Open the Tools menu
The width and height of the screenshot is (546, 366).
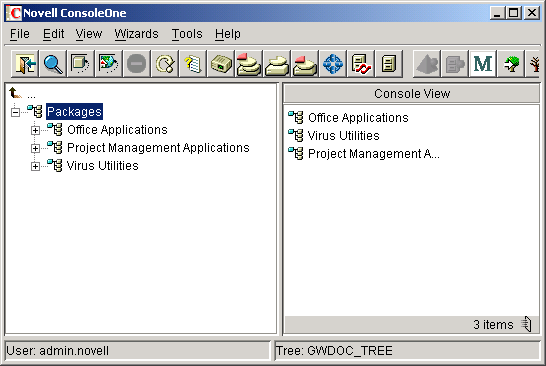tap(187, 34)
